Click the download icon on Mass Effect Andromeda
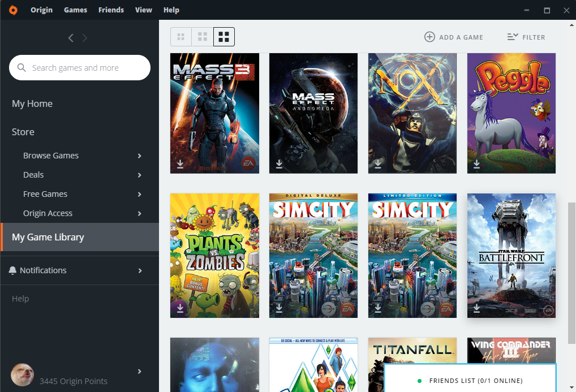The height and width of the screenshot is (392, 576). pyautogui.click(x=279, y=163)
